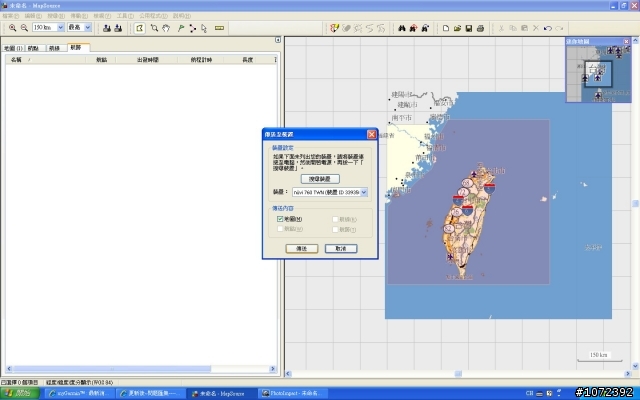Select the Waypoint flag tool
Screen dimensions: 640x400
point(181,28)
